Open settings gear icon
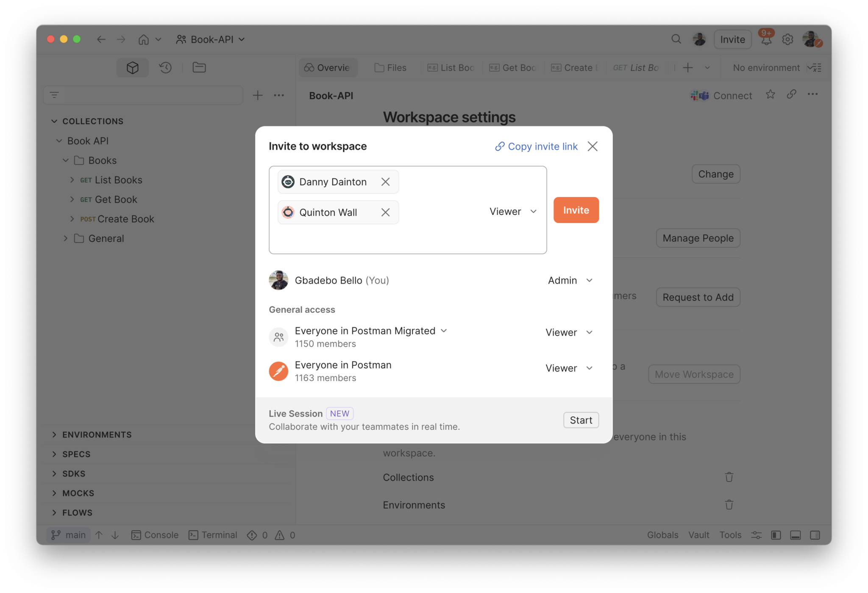This screenshot has height=593, width=868. pos(787,39)
